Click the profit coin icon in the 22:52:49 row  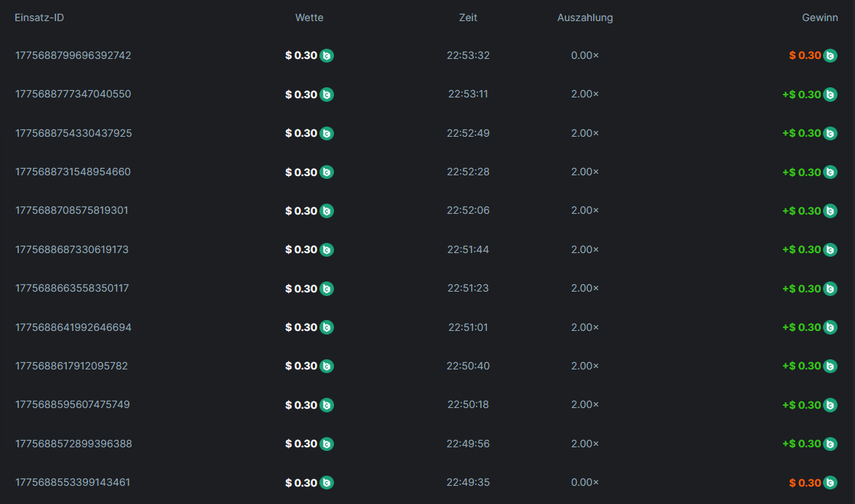tap(830, 133)
